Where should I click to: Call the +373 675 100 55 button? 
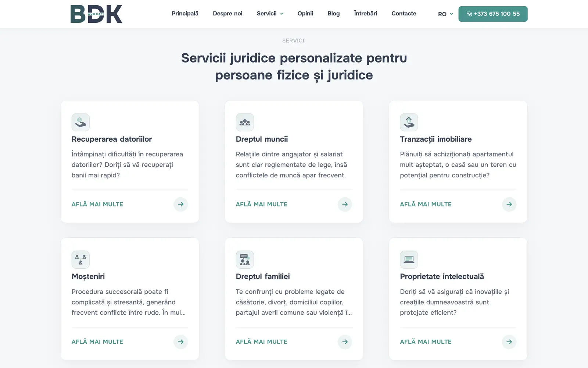pyautogui.click(x=493, y=14)
